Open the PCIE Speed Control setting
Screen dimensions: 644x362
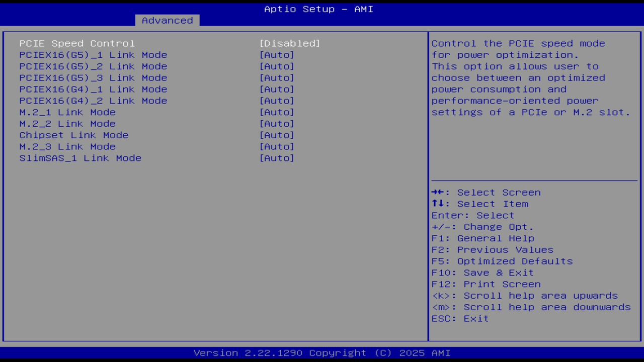click(x=76, y=43)
